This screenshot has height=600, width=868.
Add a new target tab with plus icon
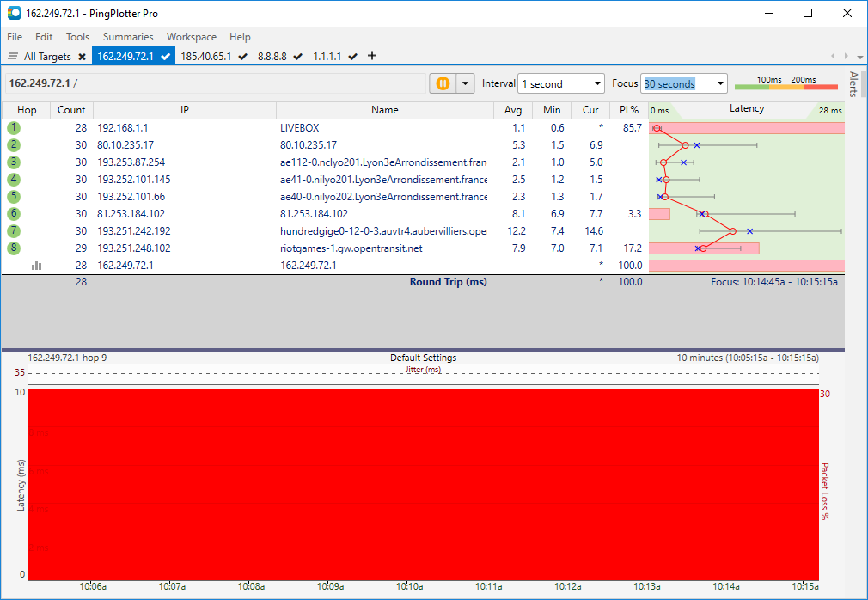pyautogui.click(x=372, y=56)
